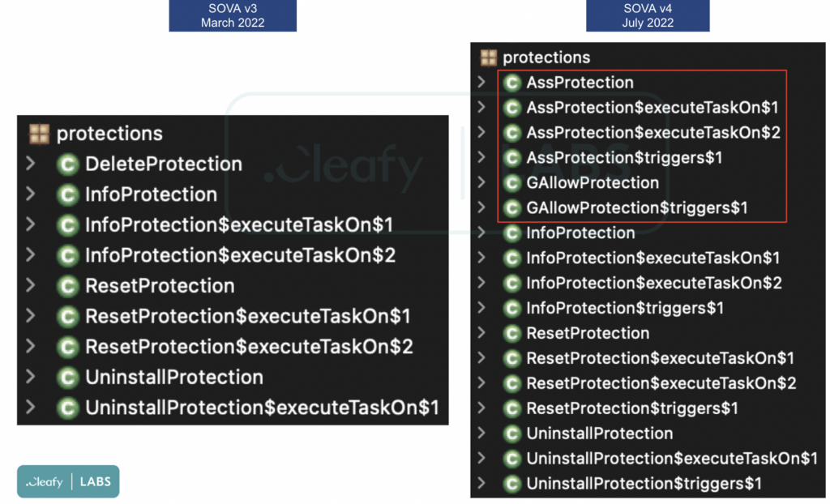The height and width of the screenshot is (504, 830).
Task: Select the SOVA v3 March 2022 header tab
Action: point(233,15)
